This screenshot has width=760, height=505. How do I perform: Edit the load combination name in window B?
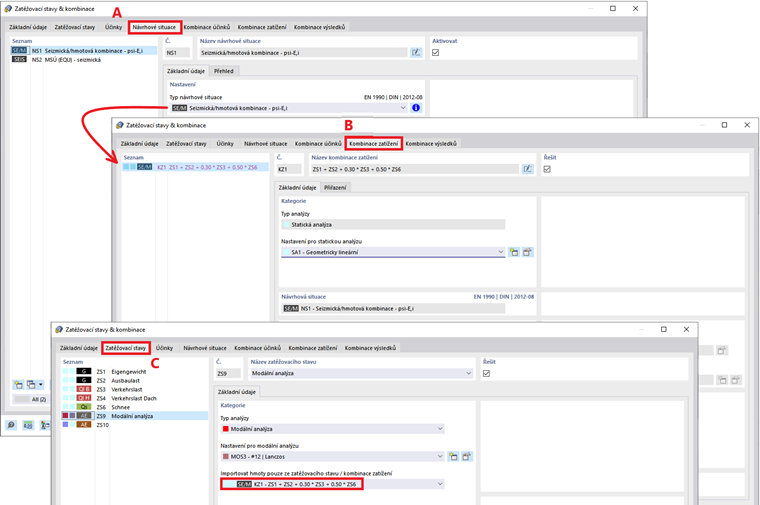click(527, 169)
